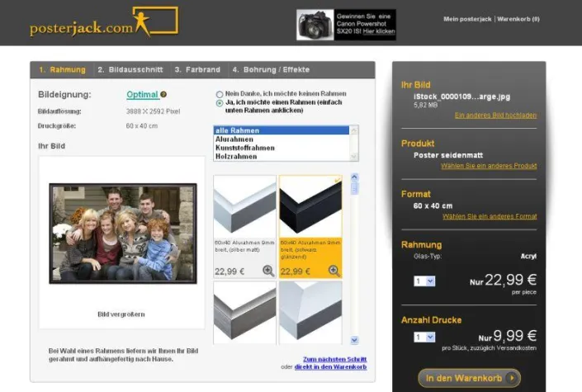The width and height of the screenshot is (582, 392).
Task: Choose 'Alurahmen' in frame list
Action: (282, 139)
